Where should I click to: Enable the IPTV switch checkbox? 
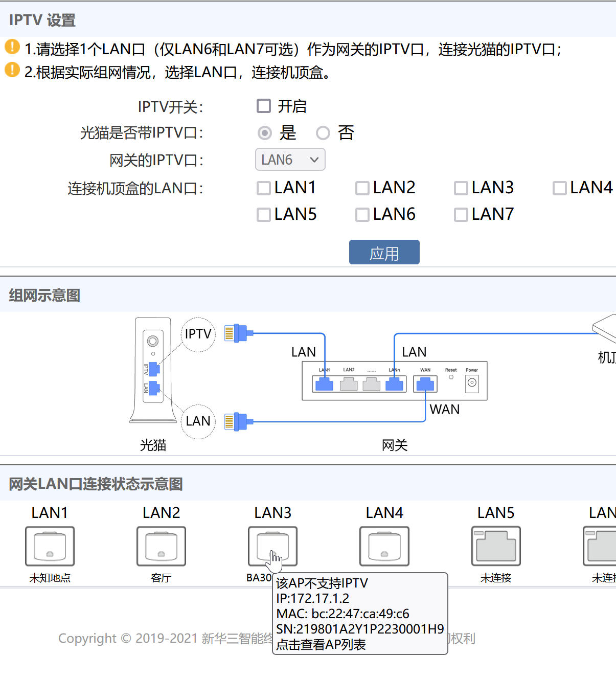pos(264,106)
